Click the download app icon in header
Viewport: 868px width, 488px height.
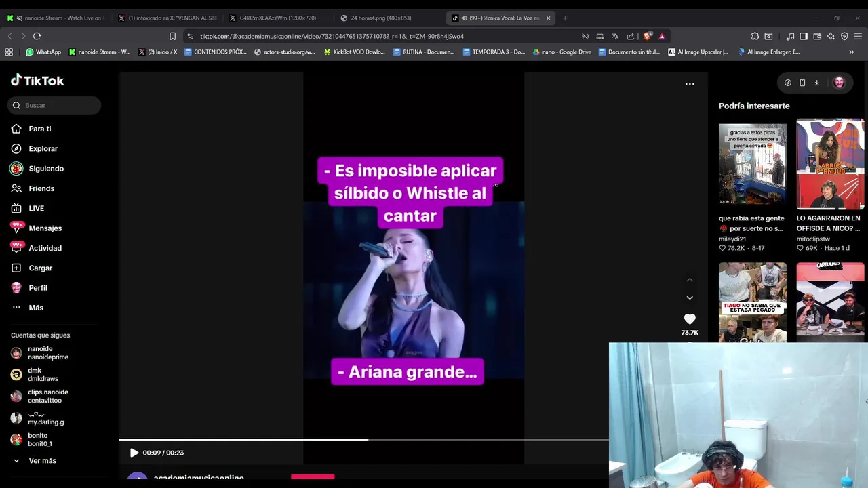point(816,83)
